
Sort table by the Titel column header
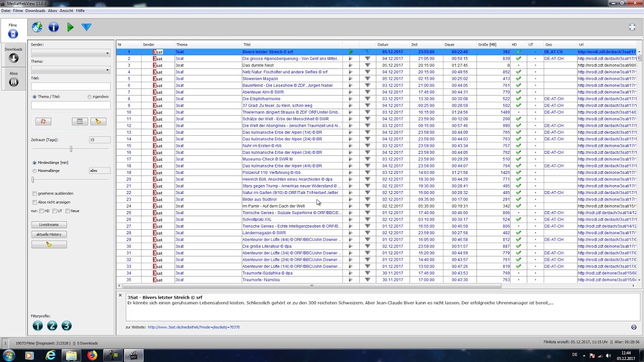[292, 45]
